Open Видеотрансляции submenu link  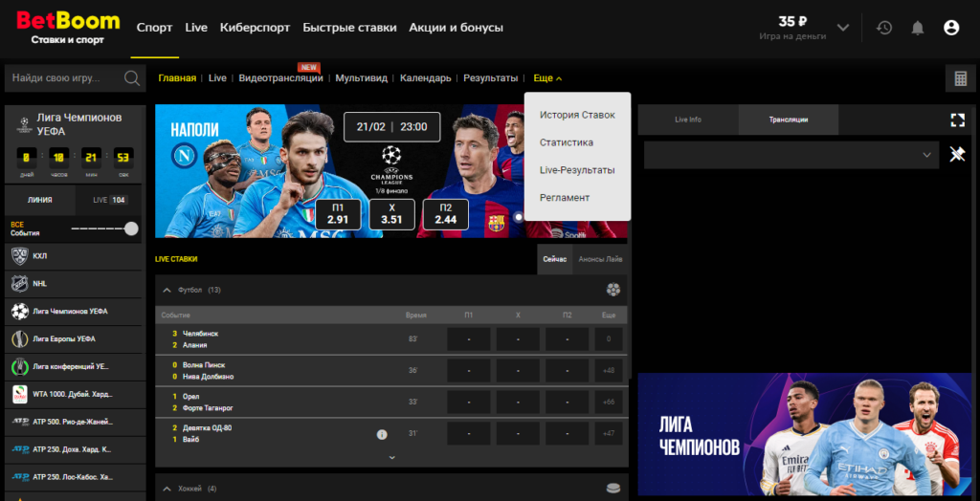point(280,78)
